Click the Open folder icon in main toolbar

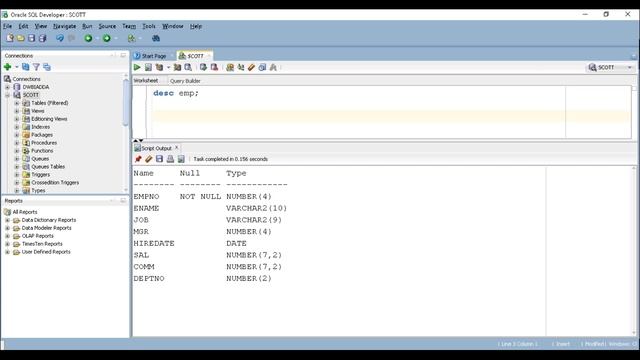tap(20, 38)
